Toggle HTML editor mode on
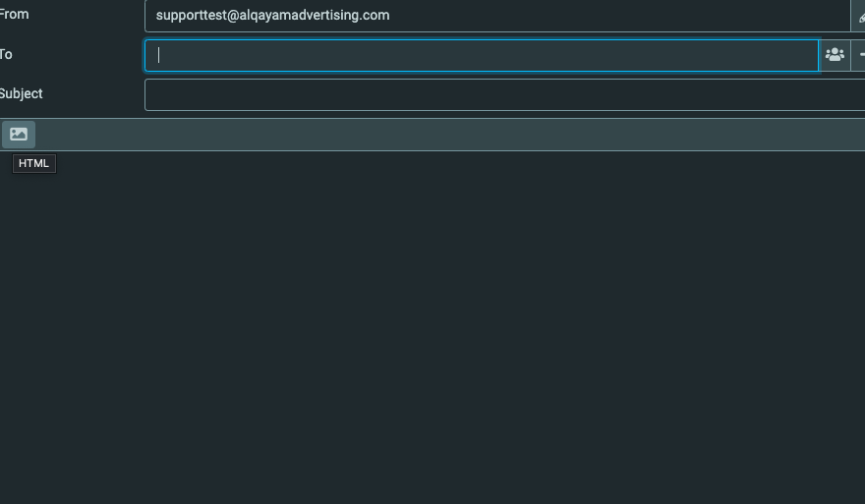865x504 pixels. point(19,135)
